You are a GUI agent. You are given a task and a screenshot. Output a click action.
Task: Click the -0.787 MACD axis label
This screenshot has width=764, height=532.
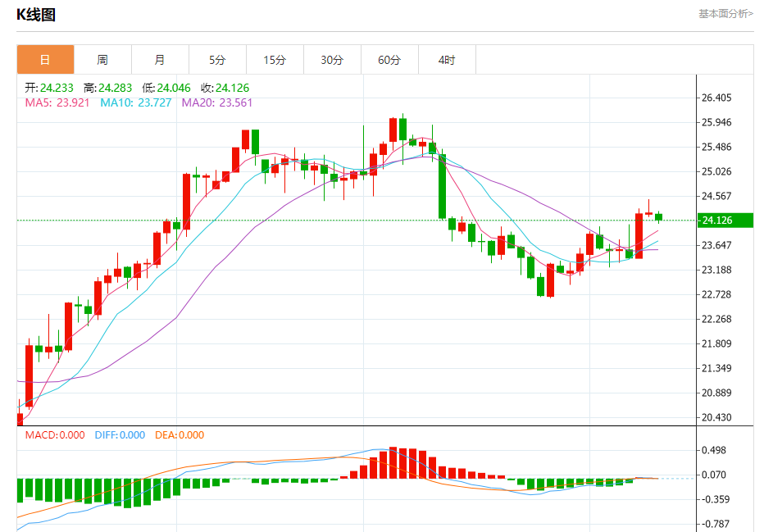pos(714,524)
